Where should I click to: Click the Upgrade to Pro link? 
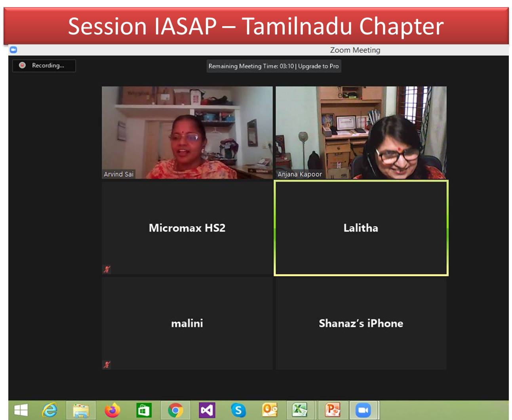tap(318, 66)
